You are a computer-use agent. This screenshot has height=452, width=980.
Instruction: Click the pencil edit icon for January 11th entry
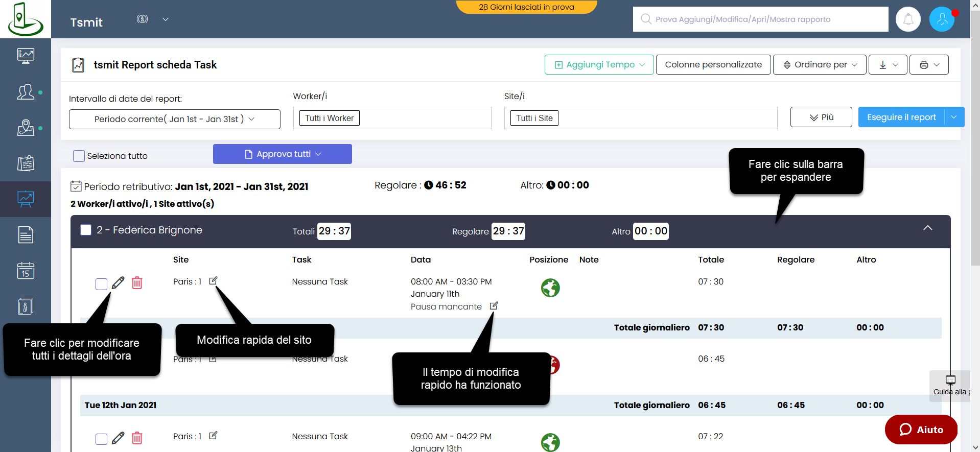coord(118,282)
